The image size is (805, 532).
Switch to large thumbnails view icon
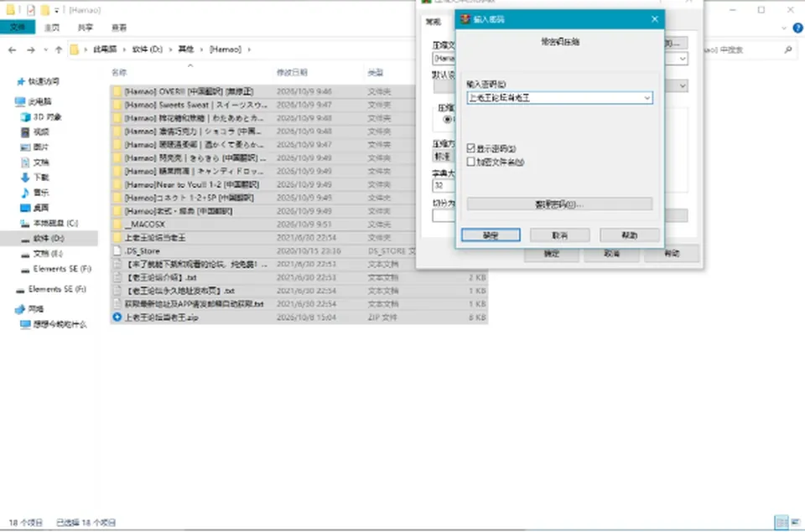pos(796,523)
